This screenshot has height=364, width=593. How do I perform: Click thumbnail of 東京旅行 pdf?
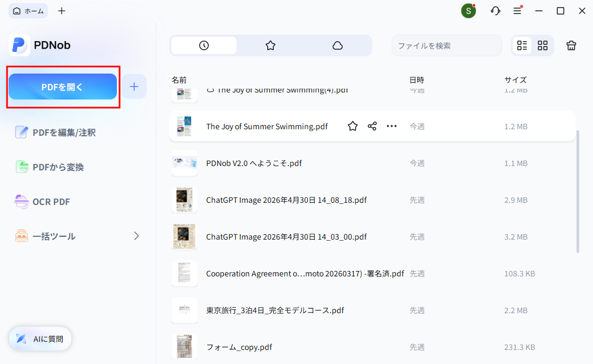(185, 310)
